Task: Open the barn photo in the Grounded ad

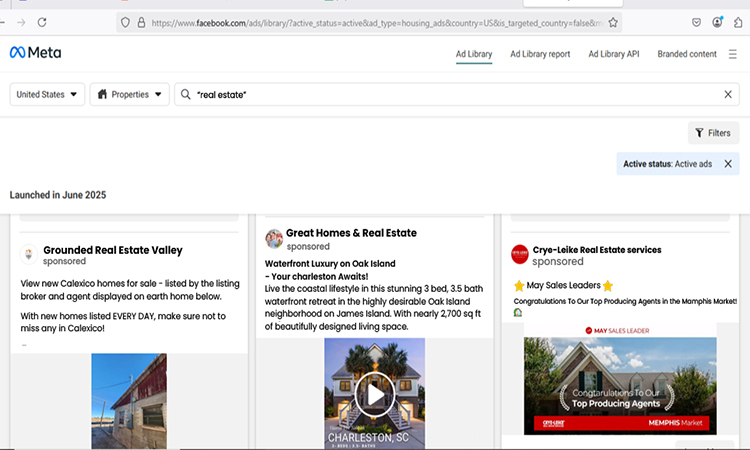Action: 129,401
